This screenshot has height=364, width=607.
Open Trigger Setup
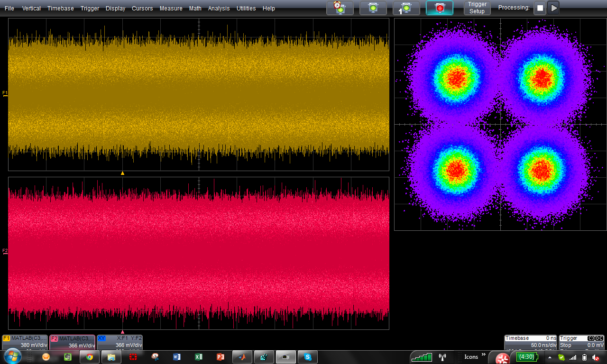477,8
